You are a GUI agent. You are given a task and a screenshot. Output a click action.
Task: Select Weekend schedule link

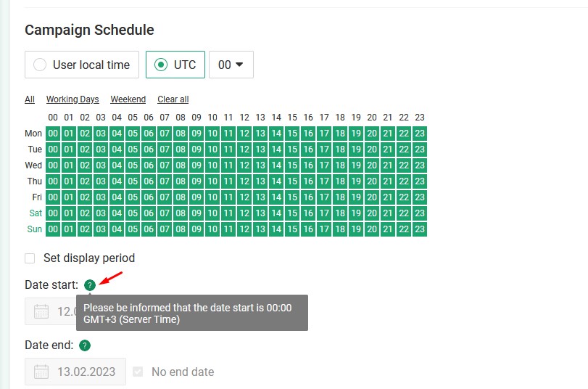click(128, 99)
